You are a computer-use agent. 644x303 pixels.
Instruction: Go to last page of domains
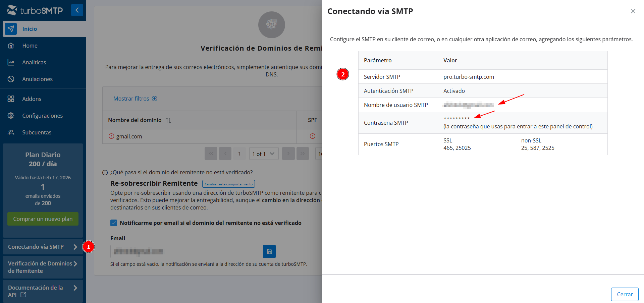303,154
